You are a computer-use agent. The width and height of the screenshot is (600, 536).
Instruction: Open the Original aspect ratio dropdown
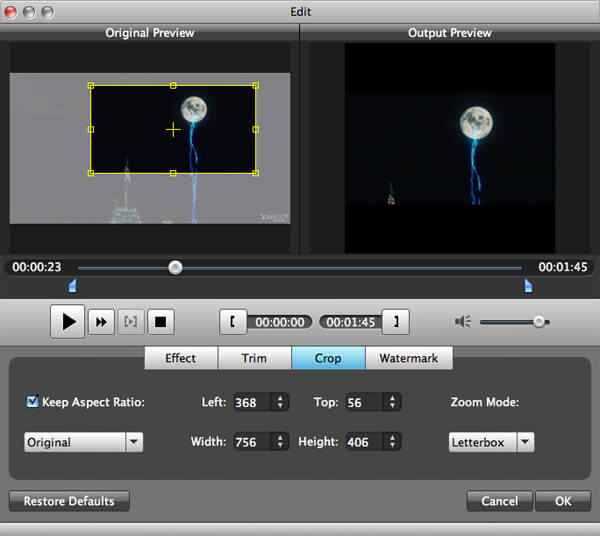coord(83,442)
